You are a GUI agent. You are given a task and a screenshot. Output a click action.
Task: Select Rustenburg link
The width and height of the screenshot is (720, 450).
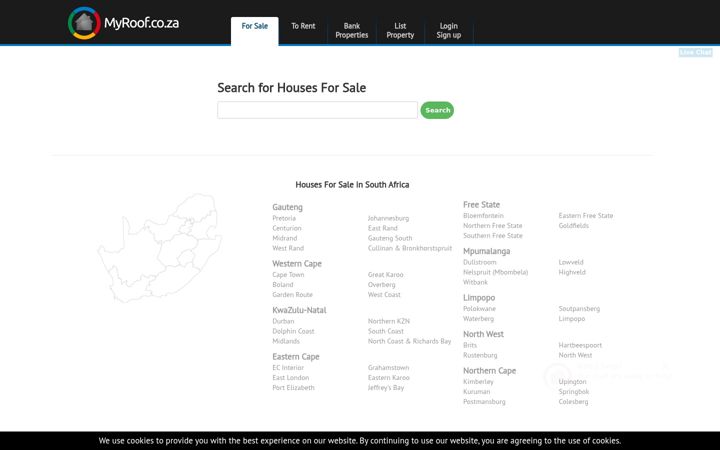(480, 355)
